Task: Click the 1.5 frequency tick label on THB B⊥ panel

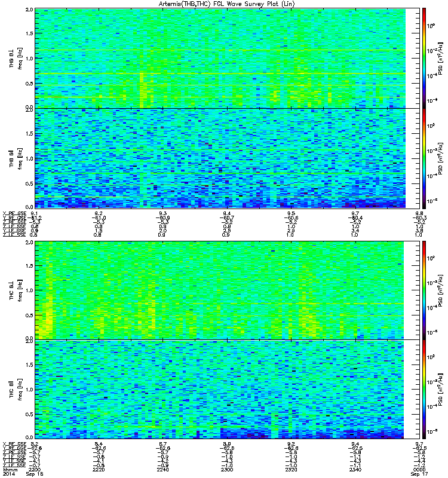Action: pos(29,33)
